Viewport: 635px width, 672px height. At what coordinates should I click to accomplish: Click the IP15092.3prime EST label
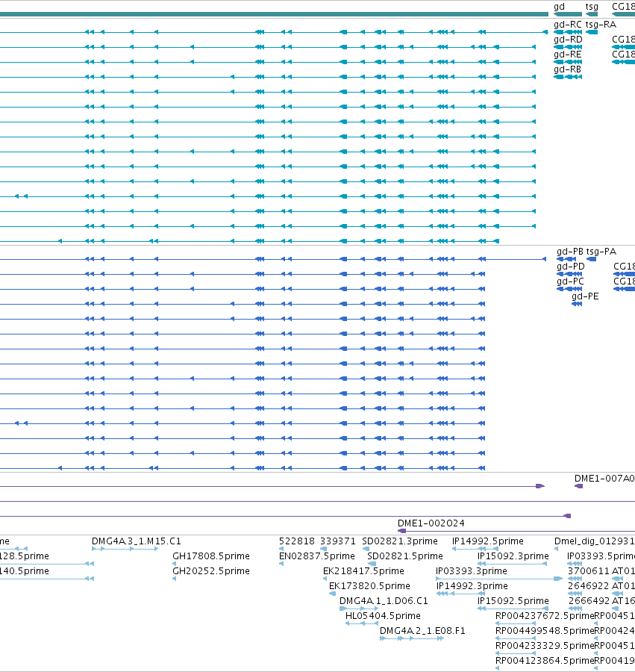(x=513, y=556)
